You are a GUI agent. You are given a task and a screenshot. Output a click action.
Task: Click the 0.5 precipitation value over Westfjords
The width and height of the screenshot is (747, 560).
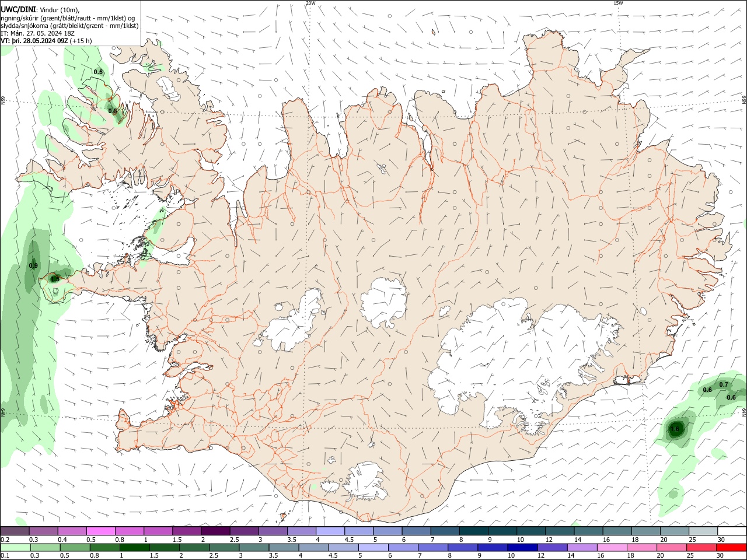coord(98,72)
